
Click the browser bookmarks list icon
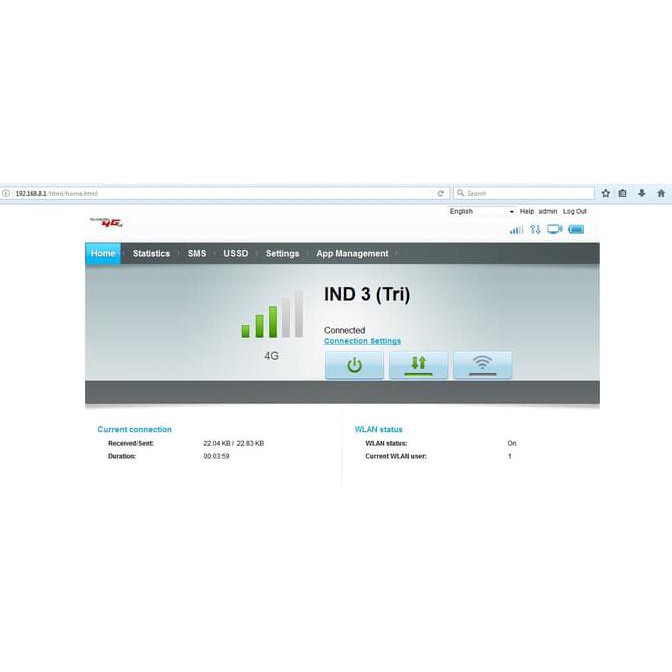623,193
